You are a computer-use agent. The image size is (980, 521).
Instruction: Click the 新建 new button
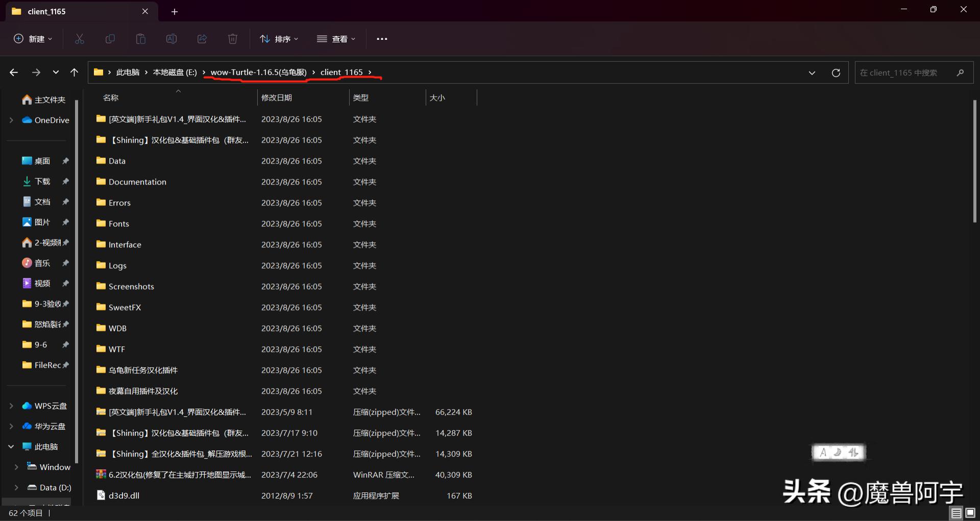33,39
